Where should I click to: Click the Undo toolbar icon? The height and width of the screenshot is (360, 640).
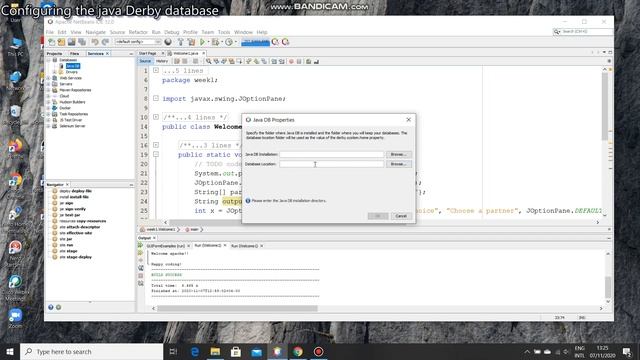(x=95, y=42)
